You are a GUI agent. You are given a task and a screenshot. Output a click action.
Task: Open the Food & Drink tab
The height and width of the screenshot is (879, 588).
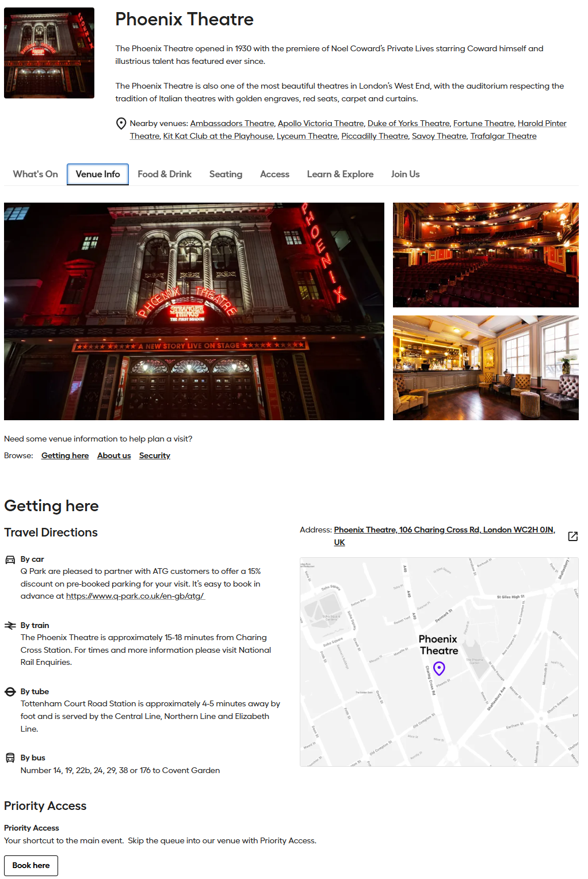[165, 174]
